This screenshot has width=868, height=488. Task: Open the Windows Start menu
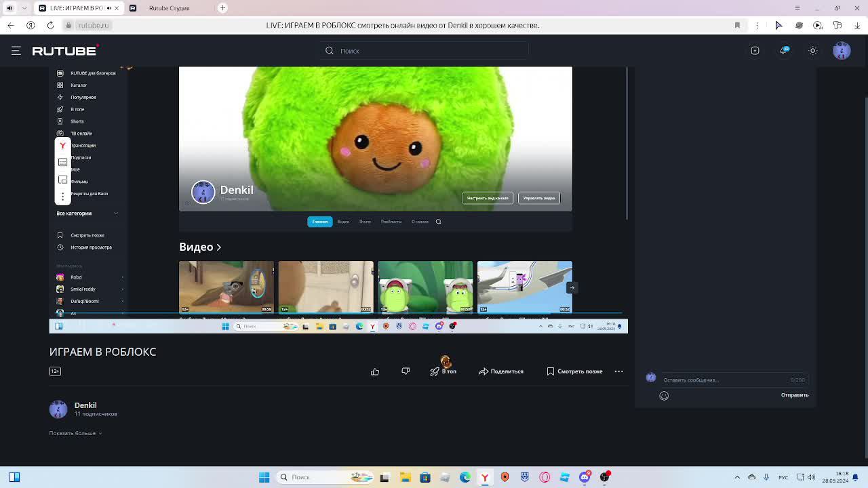[x=264, y=477]
